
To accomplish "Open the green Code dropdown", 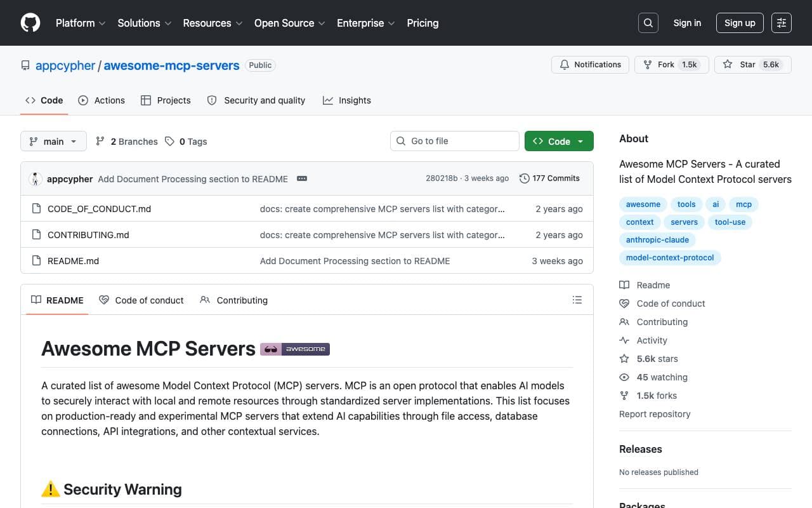I will [x=559, y=141].
